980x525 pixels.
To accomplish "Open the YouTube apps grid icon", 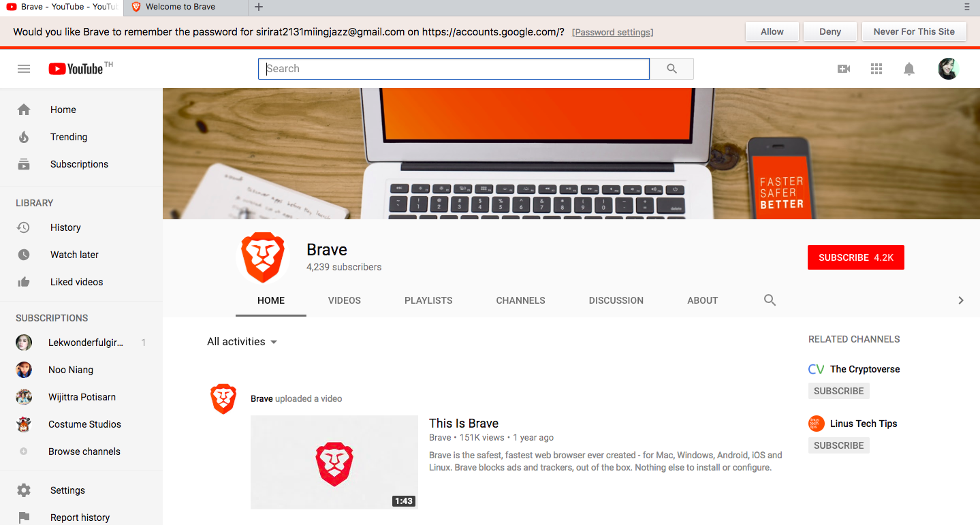I will click(876, 69).
